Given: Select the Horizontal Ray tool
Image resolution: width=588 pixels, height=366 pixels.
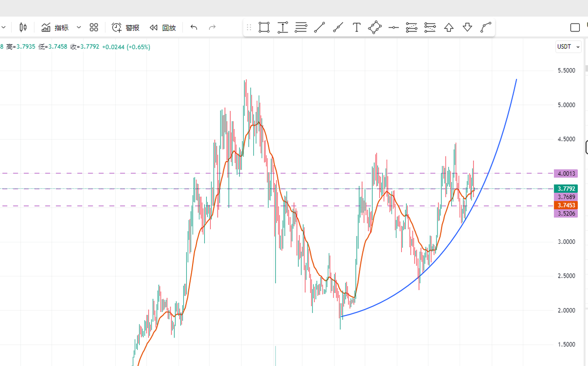Looking at the screenshot, I should click(393, 27).
